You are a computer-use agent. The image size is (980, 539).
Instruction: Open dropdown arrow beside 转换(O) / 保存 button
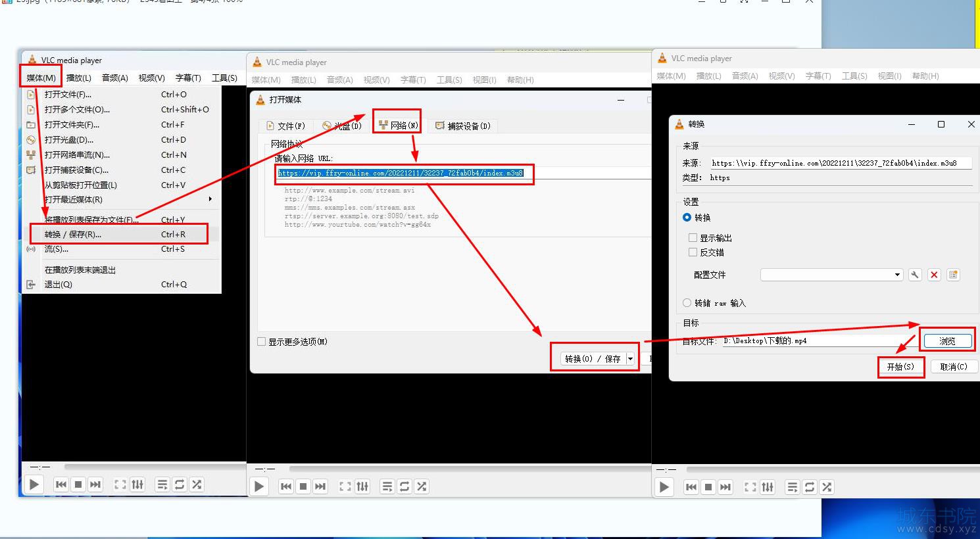click(631, 358)
